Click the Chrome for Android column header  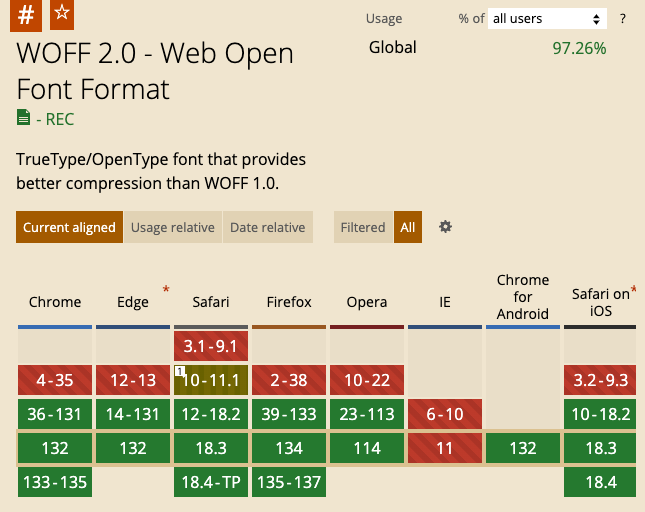(x=523, y=297)
